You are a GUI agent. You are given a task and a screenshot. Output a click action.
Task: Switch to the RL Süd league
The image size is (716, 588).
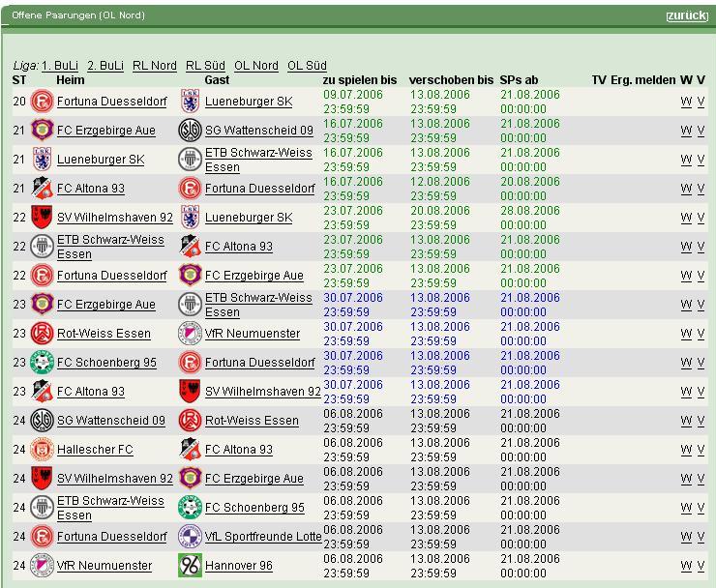[205, 66]
